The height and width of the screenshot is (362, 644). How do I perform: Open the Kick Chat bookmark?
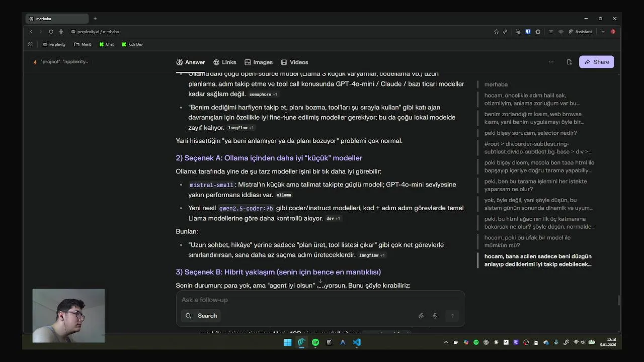coord(106,44)
